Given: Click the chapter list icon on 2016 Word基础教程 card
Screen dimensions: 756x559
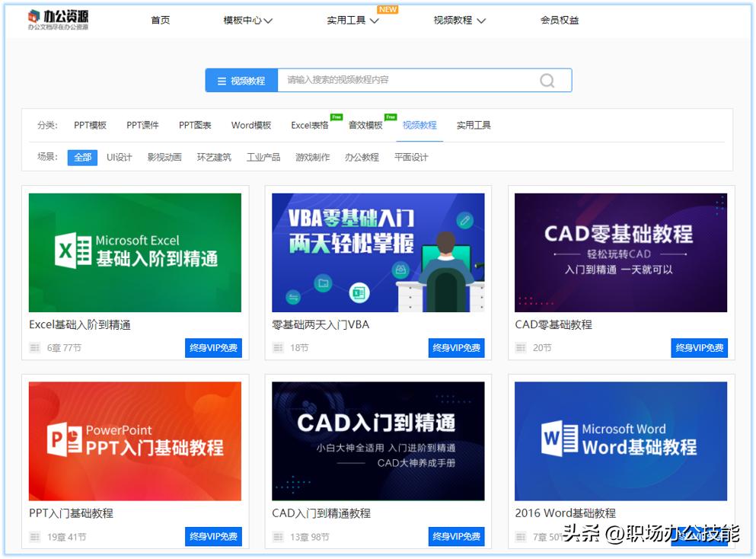Looking at the screenshot, I should point(522,536).
